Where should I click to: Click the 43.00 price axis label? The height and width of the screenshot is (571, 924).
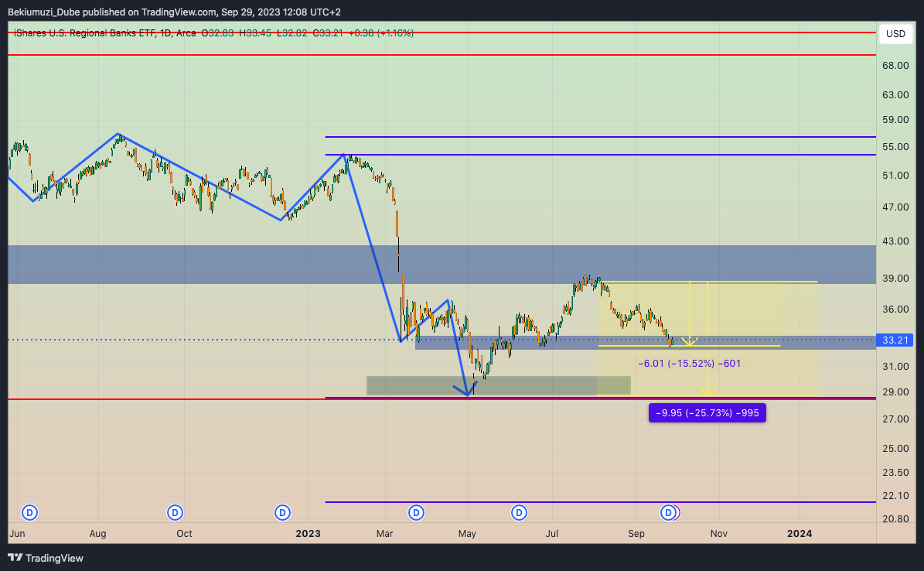pos(895,241)
